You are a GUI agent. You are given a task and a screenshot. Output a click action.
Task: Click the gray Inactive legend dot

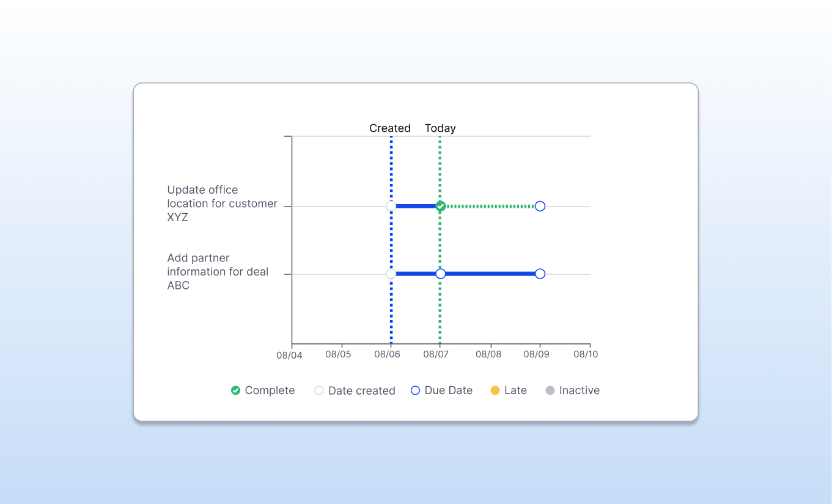550,390
